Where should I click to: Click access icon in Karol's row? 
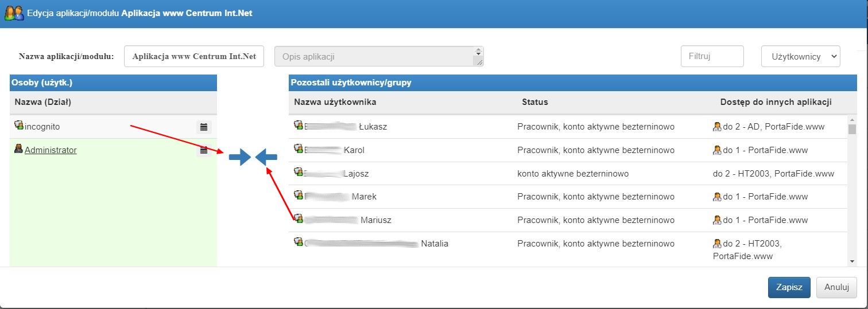tap(716, 150)
